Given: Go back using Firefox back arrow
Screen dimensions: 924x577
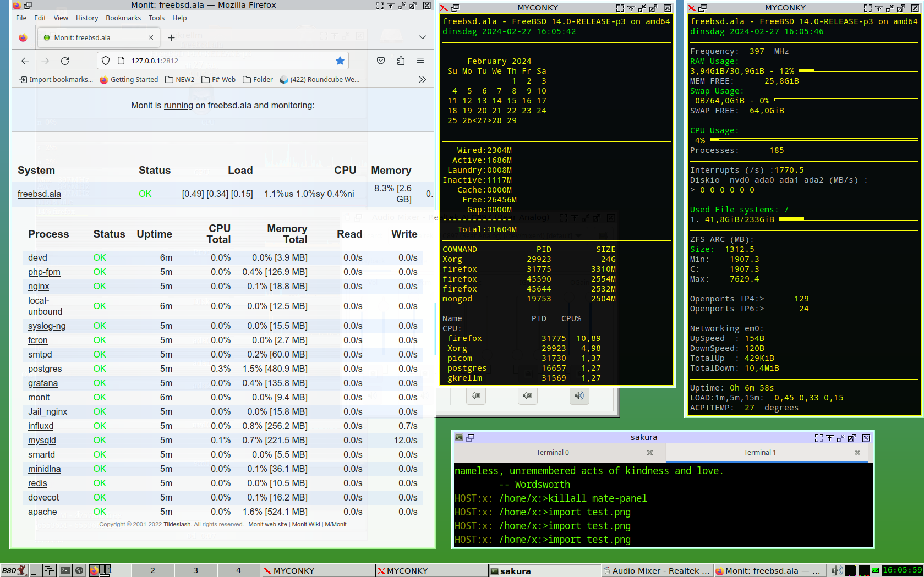Looking at the screenshot, I should pyautogui.click(x=25, y=61).
